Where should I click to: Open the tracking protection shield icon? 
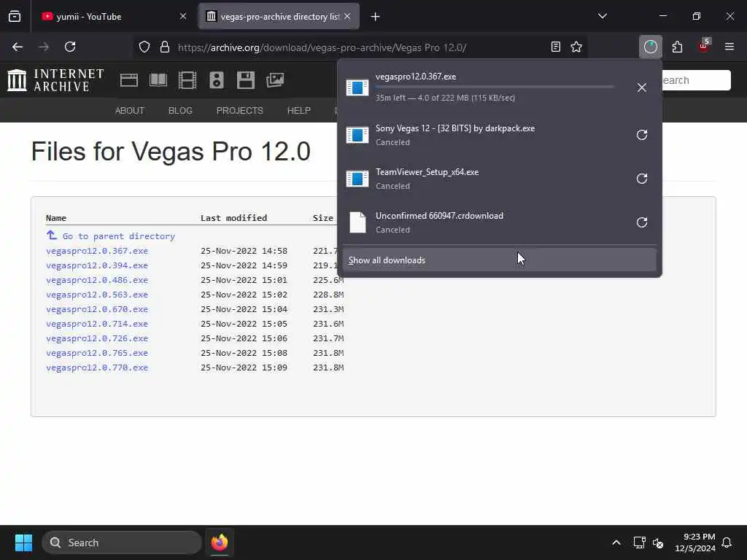pyautogui.click(x=144, y=47)
